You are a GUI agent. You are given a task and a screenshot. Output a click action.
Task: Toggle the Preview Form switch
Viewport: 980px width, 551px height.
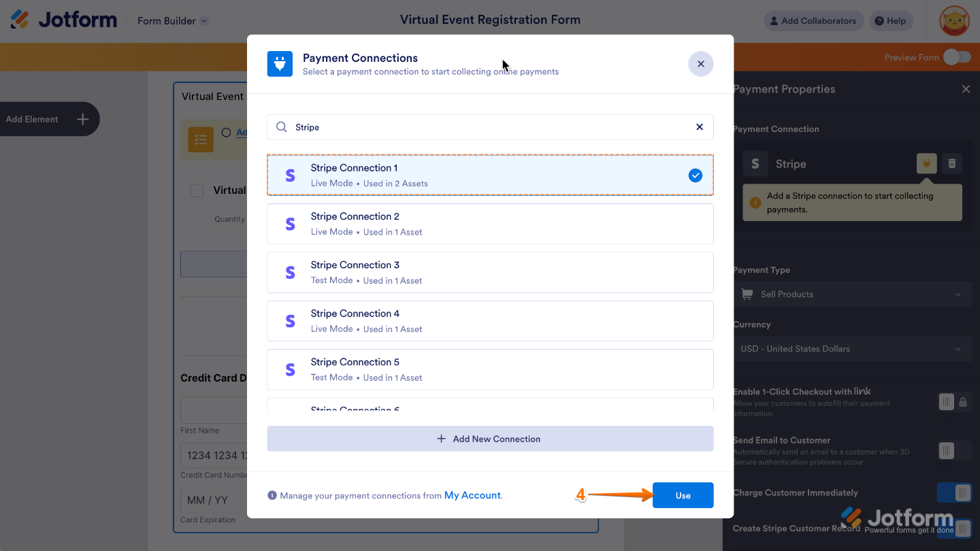958,58
